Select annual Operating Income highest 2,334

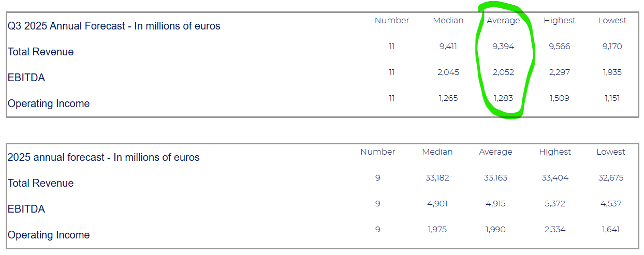[555, 230]
